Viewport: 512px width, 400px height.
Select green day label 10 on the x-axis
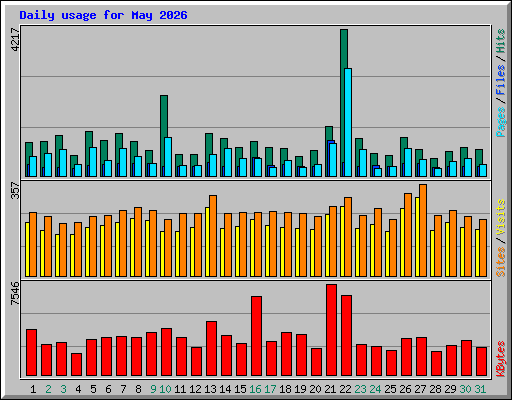coord(165,389)
